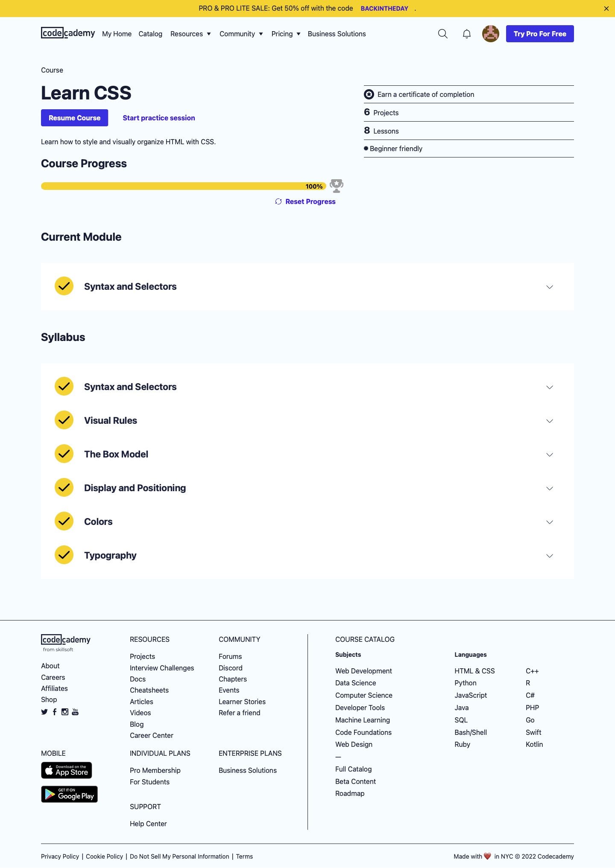Viewport: 615px width, 868px height.
Task: Click Resume Course button
Action: tap(74, 118)
